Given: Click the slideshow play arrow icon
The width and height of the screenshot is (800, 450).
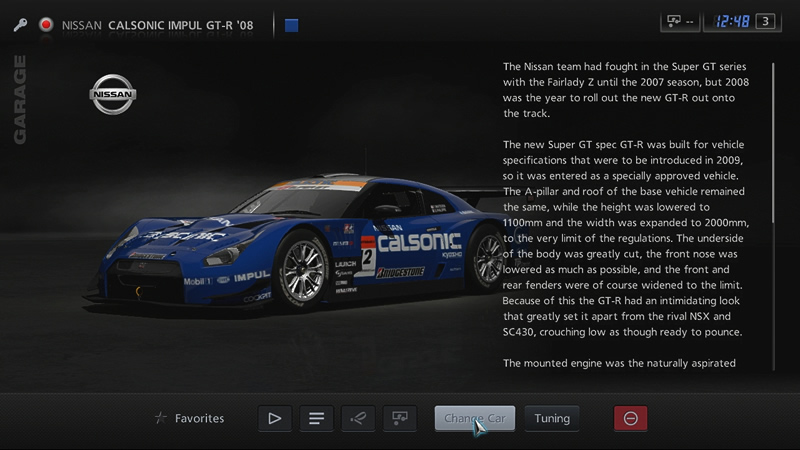Looking at the screenshot, I should pyautogui.click(x=275, y=418).
